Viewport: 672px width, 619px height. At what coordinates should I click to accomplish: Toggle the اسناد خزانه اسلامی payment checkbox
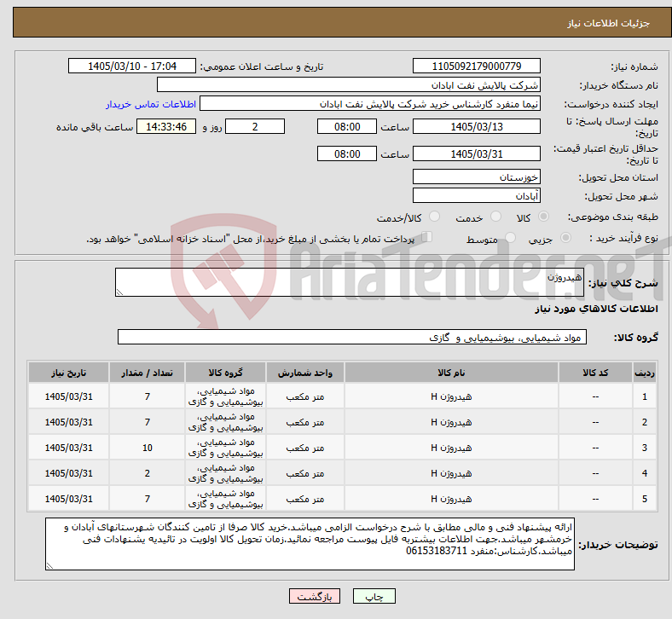427,237
